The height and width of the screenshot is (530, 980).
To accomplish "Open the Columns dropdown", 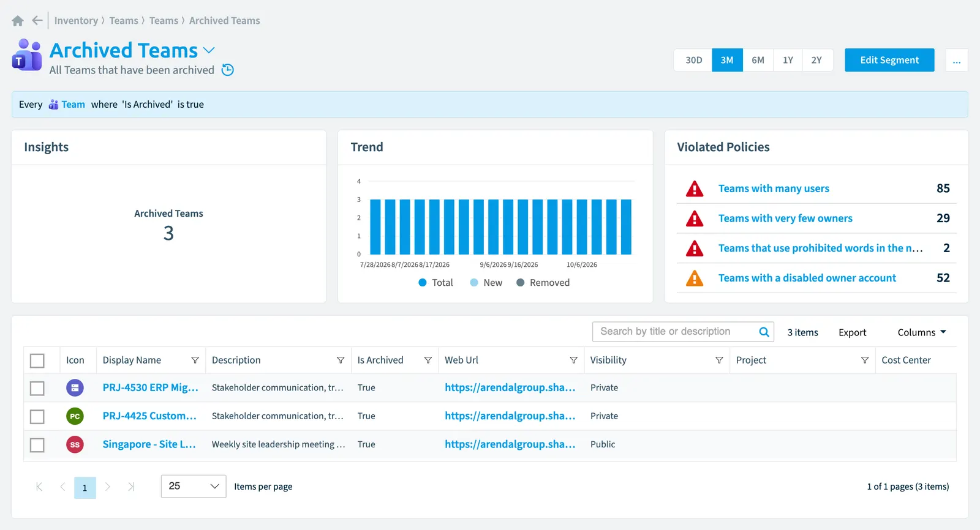I will click(922, 332).
